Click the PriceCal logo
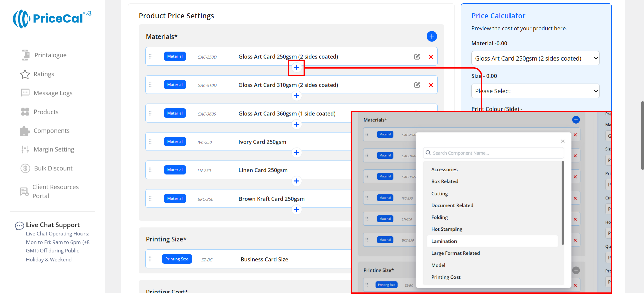 tap(52, 19)
